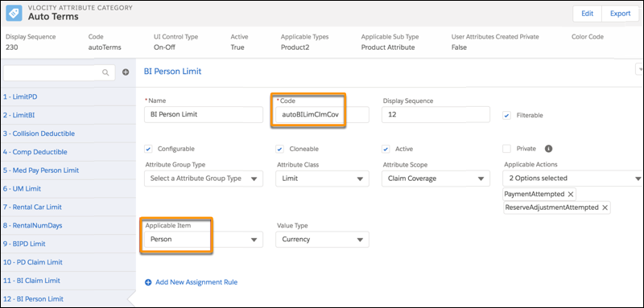Select 7 - Rental Car Limit attribute

coord(68,207)
